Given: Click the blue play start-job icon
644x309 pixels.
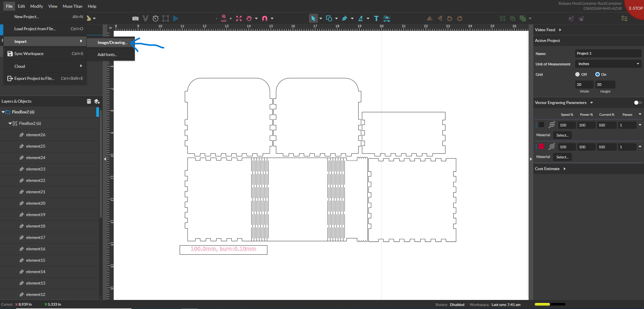Looking at the screenshot, I should [x=176, y=18].
